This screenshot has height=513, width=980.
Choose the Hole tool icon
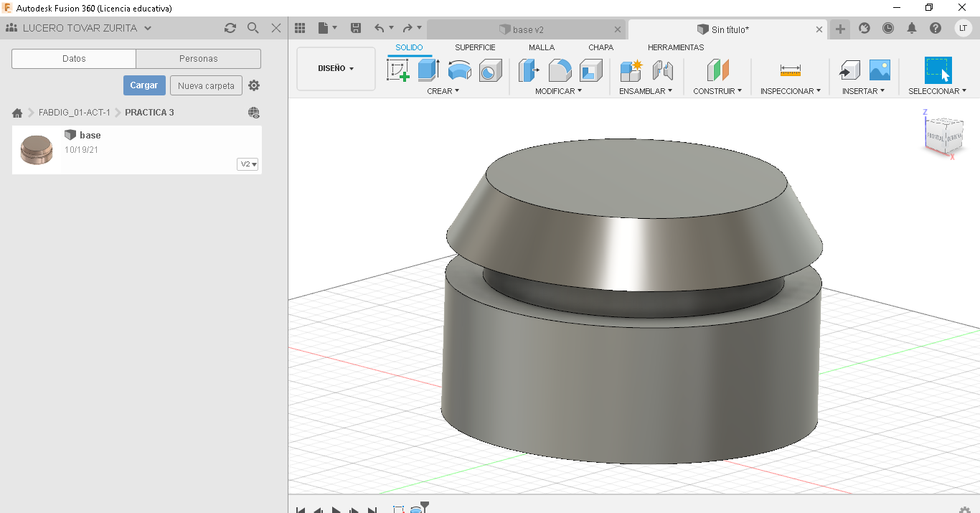coord(490,70)
